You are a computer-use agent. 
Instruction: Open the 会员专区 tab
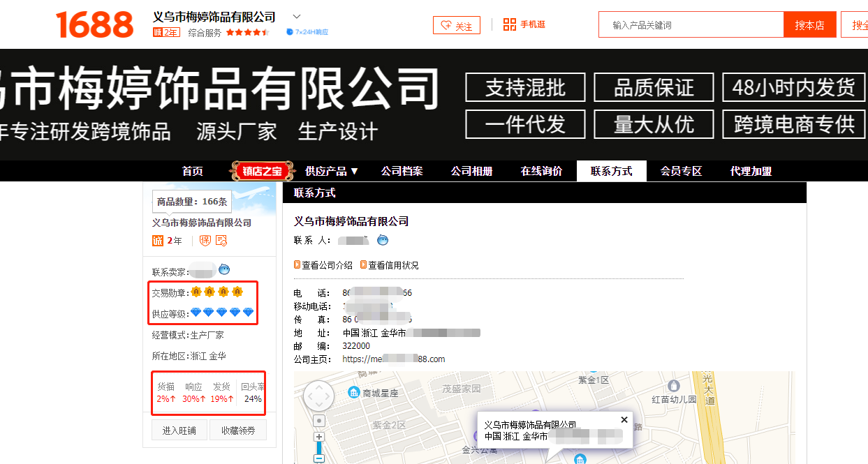pyautogui.click(x=681, y=171)
